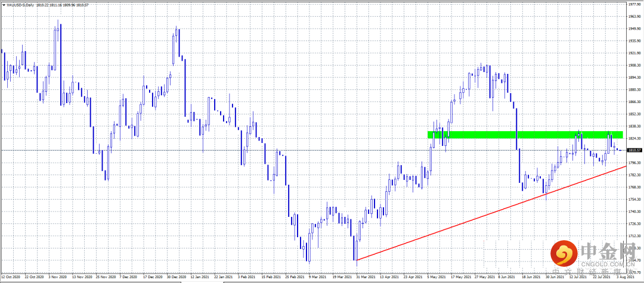The width and height of the screenshot is (644, 283).
Task: Select the green resistance zone rectangle
Action: pos(525,135)
